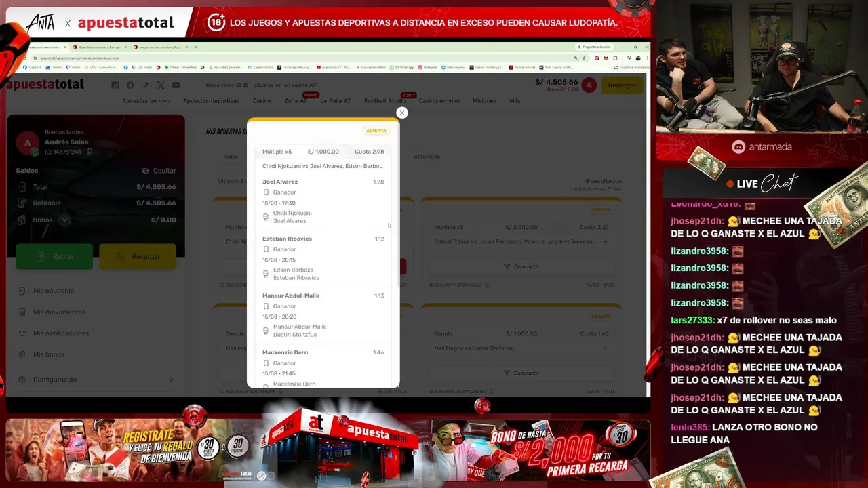Open the Mis apuestas link
Viewport: 868px width, 488px height.
pos(54,291)
